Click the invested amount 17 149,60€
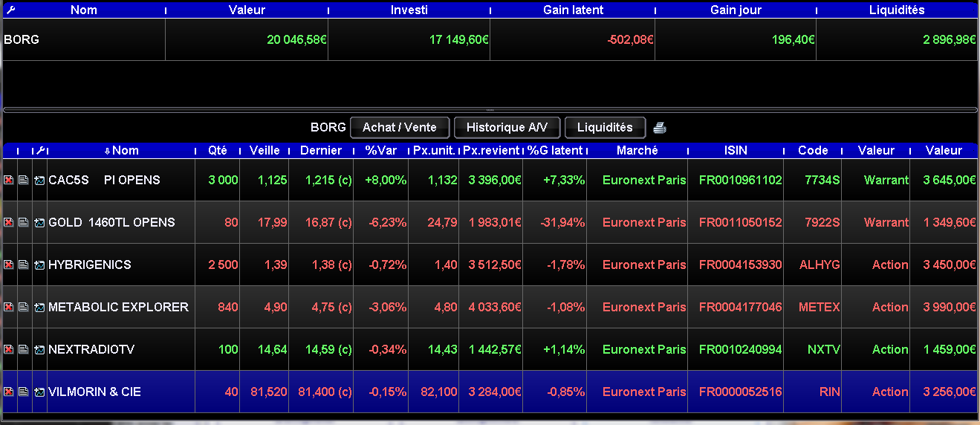This screenshot has width=980, height=425. 459,39
